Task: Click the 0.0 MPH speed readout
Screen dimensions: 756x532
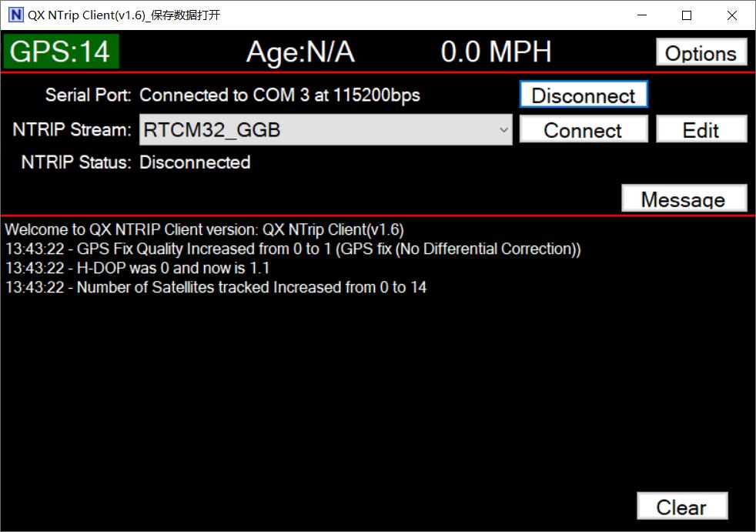Action: pos(496,52)
